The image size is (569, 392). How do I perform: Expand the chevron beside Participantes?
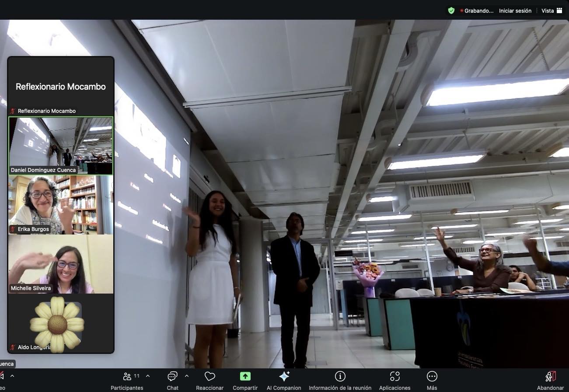coord(148,376)
